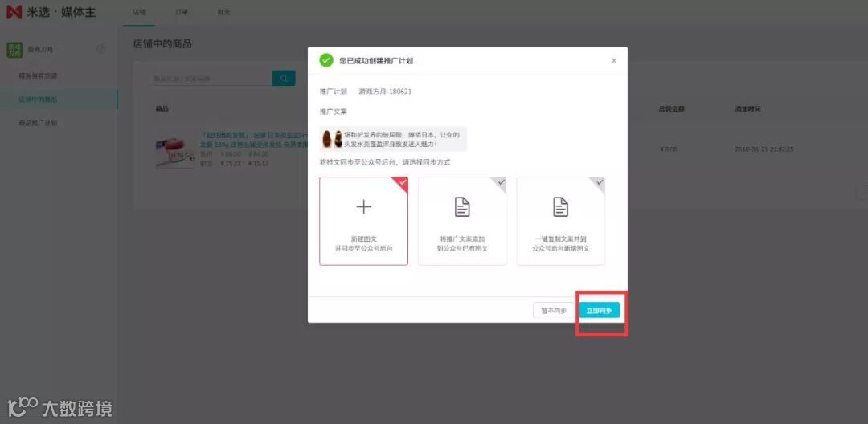Click the ¥0.00 commission value
Screen dimensions: 868x424
pos(669,149)
